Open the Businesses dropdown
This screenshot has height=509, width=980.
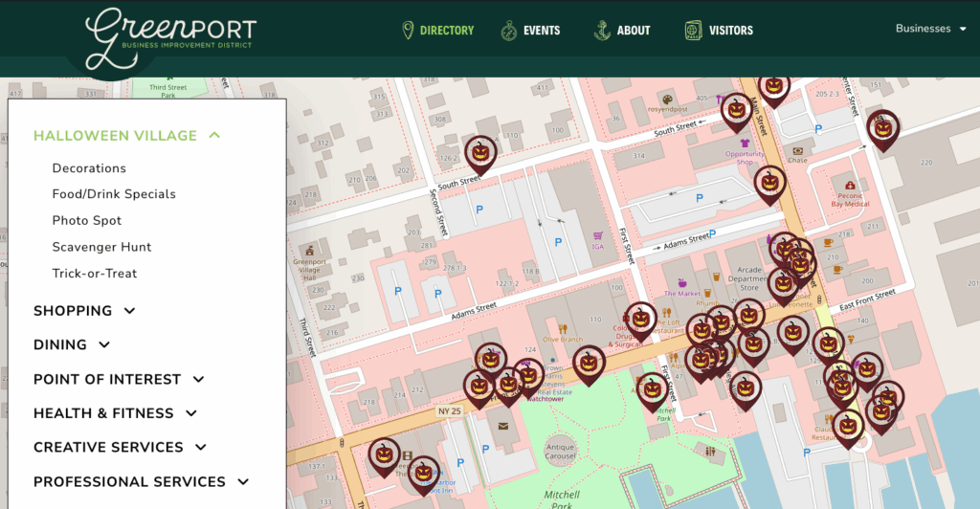pos(930,29)
